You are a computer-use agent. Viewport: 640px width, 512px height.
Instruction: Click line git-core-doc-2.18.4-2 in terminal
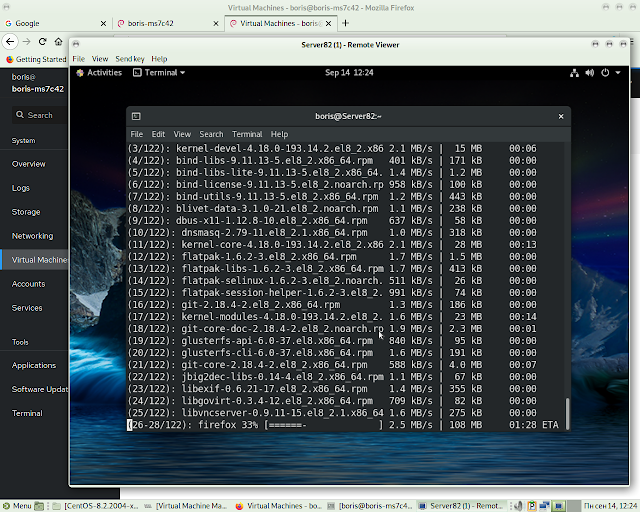pos(332,329)
